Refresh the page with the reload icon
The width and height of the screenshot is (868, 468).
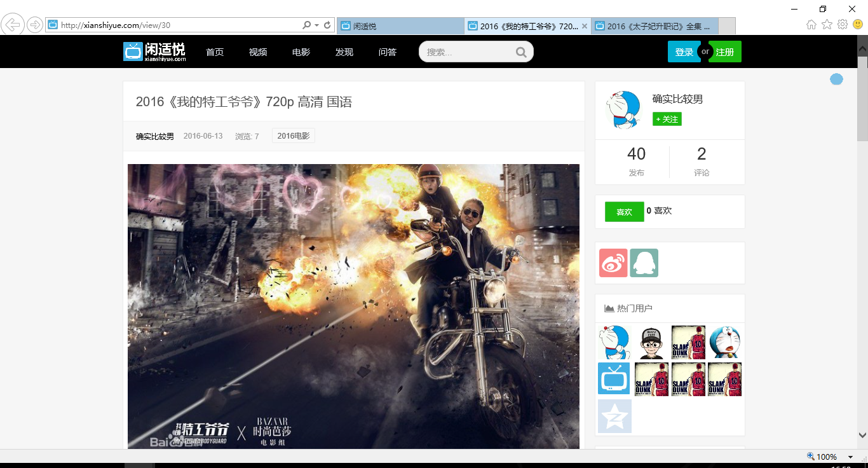point(327,25)
